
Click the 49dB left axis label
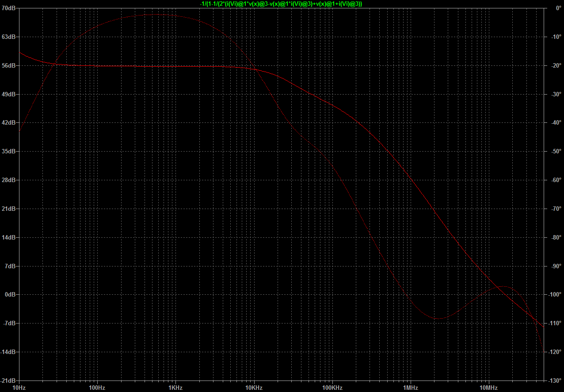(x=9, y=94)
